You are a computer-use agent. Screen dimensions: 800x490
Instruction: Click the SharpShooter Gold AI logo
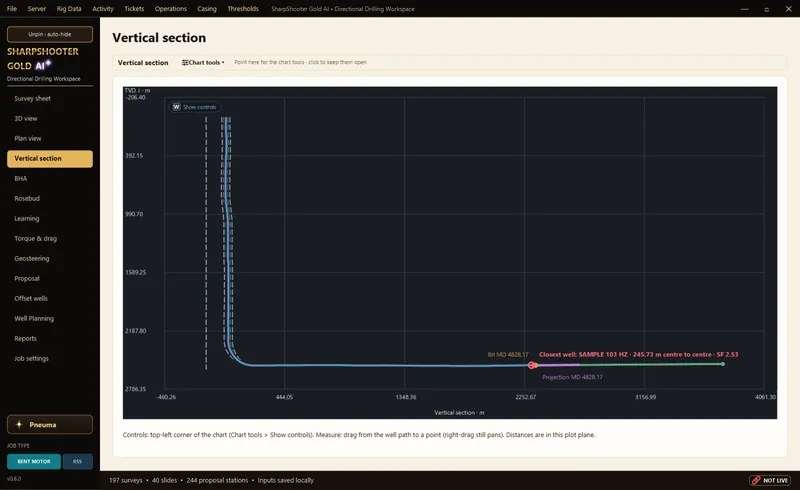(43, 59)
